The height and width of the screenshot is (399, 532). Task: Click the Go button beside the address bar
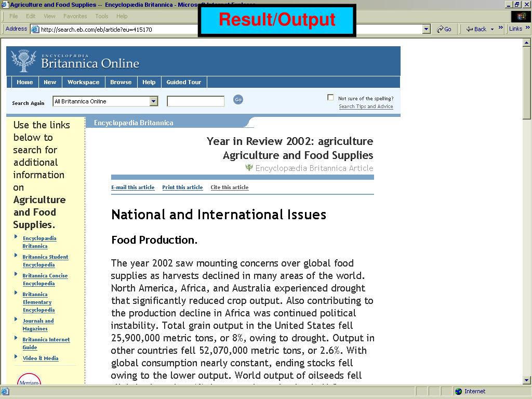click(x=444, y=29)
